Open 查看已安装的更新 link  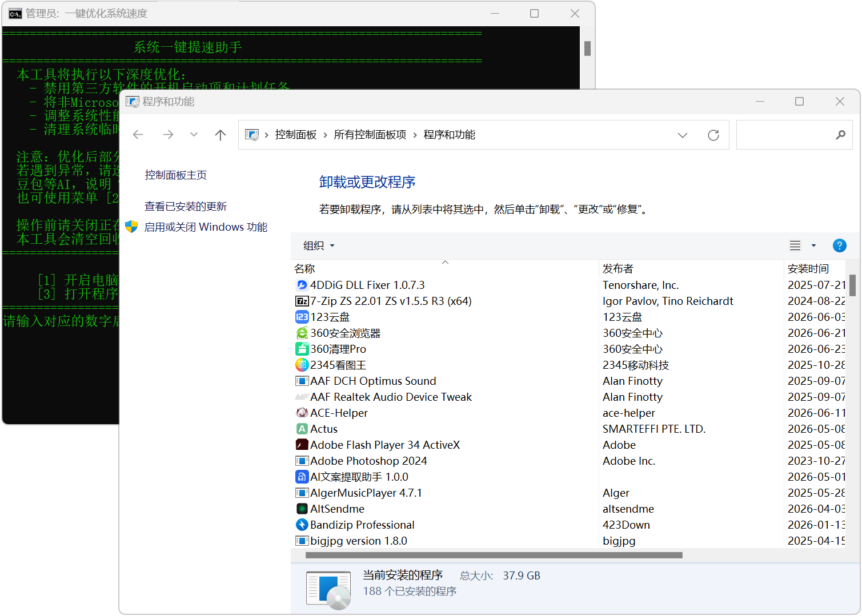click(186, 206)
